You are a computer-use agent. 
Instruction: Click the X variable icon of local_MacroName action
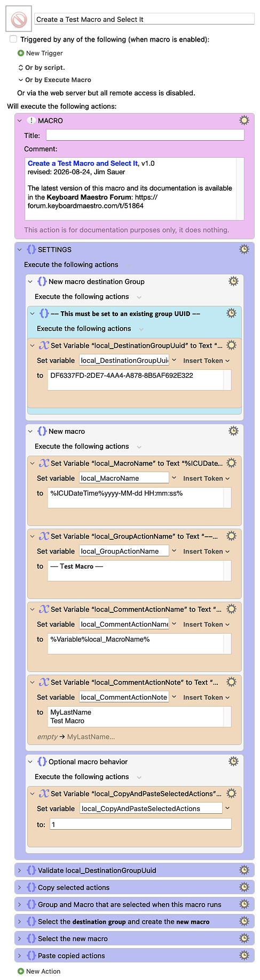tap(44, 463)
